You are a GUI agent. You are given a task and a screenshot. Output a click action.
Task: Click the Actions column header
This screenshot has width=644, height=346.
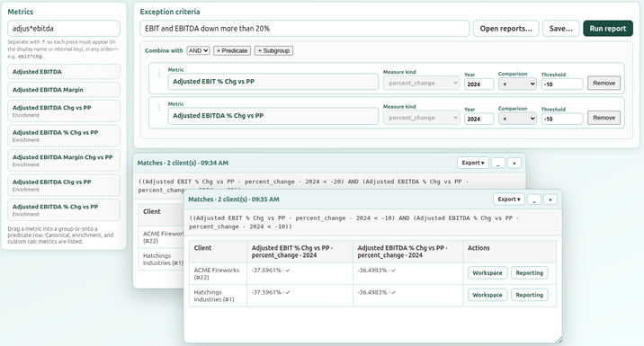click(x=510, y=252)
